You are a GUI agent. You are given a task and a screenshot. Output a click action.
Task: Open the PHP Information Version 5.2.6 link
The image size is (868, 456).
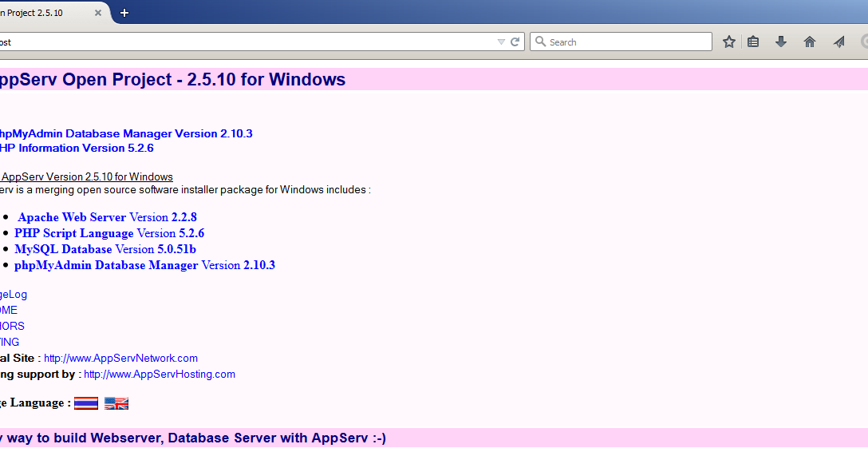pyautogui.click(x=77, y=148)
